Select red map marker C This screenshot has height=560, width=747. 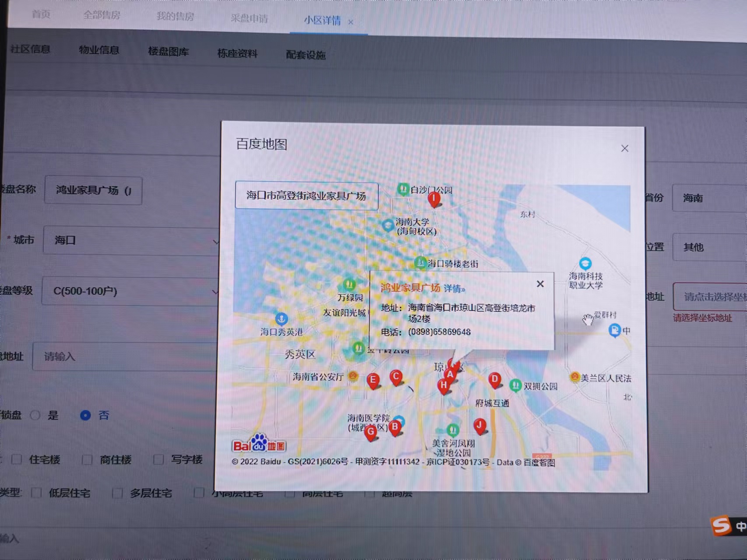click(396, 377)
